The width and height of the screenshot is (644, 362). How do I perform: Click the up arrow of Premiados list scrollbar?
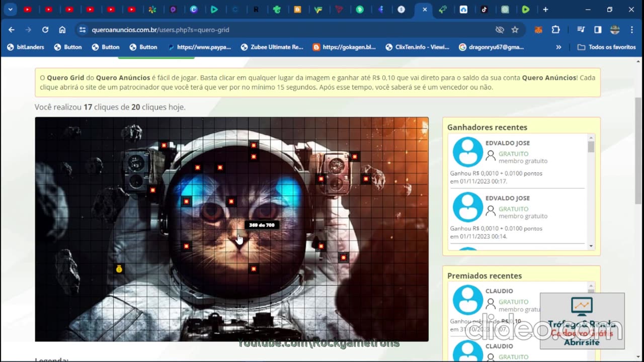(x=591, y=286)
